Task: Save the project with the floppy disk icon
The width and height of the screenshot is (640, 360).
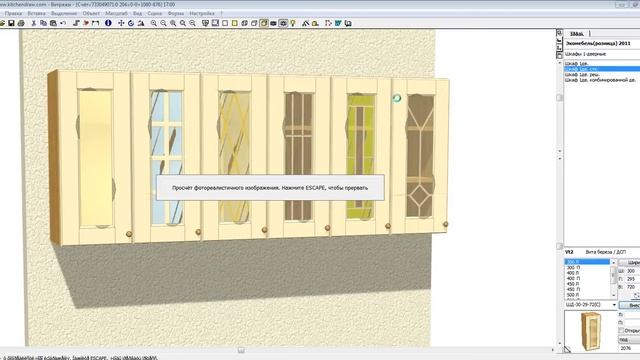Action: click(x=11, y=23)
